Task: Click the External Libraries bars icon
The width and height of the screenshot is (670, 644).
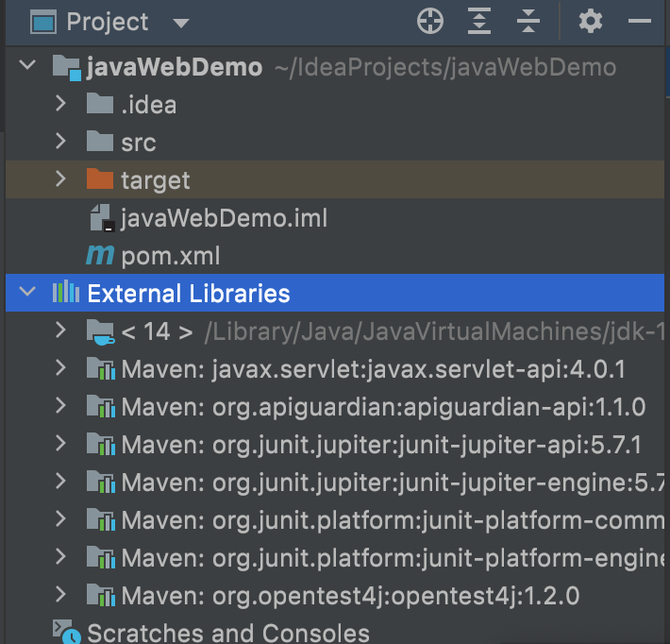Action: (x=66, y=292)
